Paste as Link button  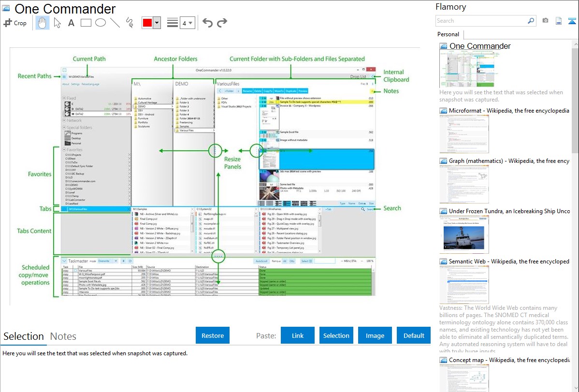point(298,335)
